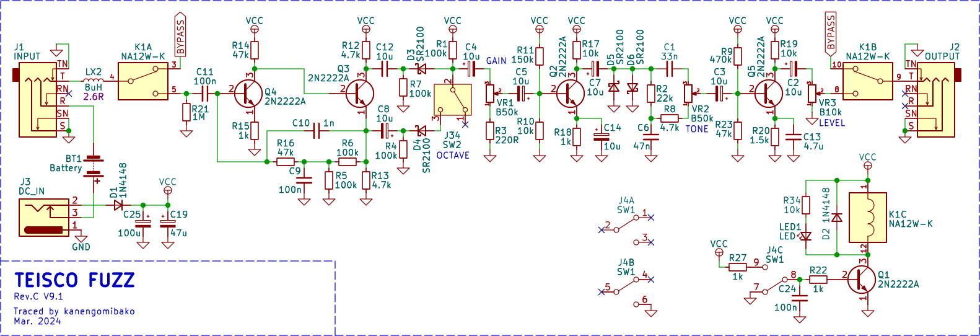980x336 pixels.
Task: Click the BYPASS flag near K1A
Action: coord(180,34)
